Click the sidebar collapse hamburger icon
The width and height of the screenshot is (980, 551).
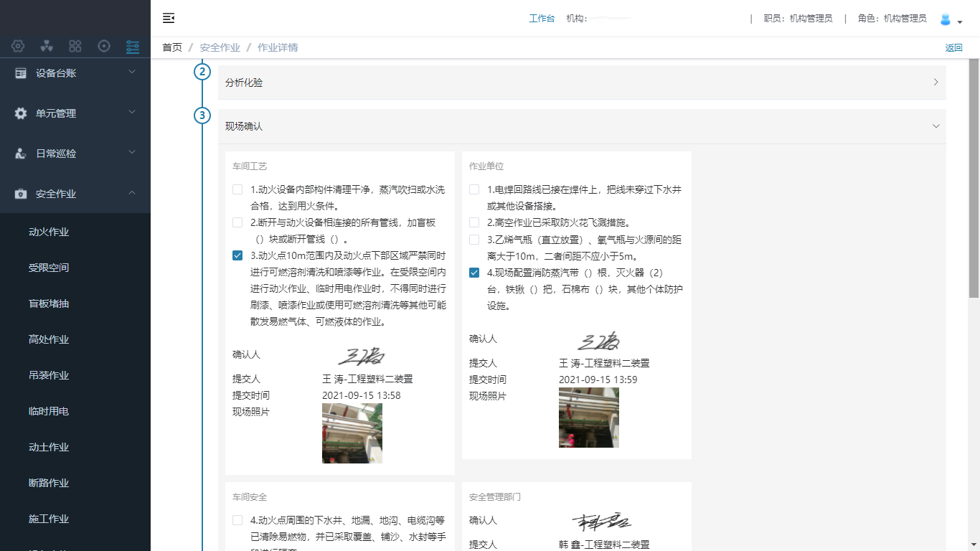coord(169,18)
